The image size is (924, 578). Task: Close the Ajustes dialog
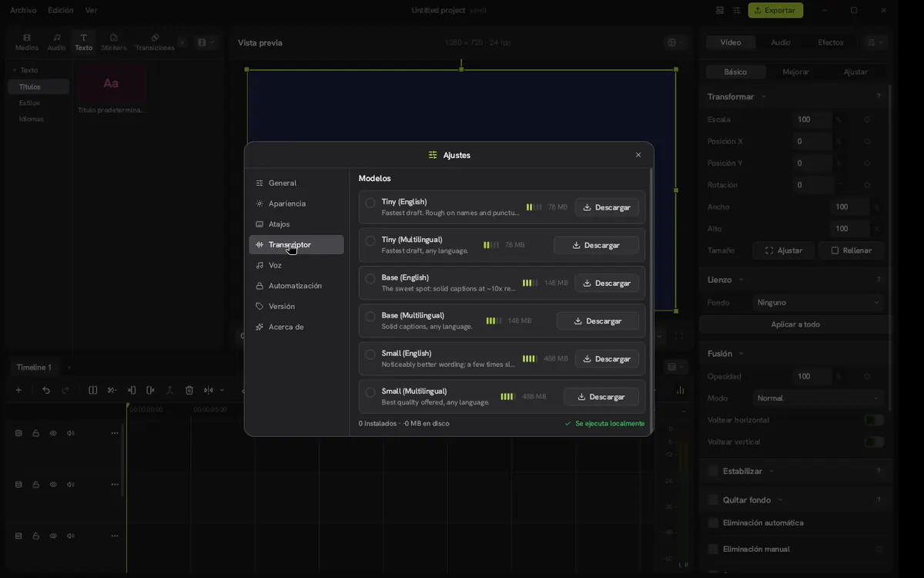638,155
